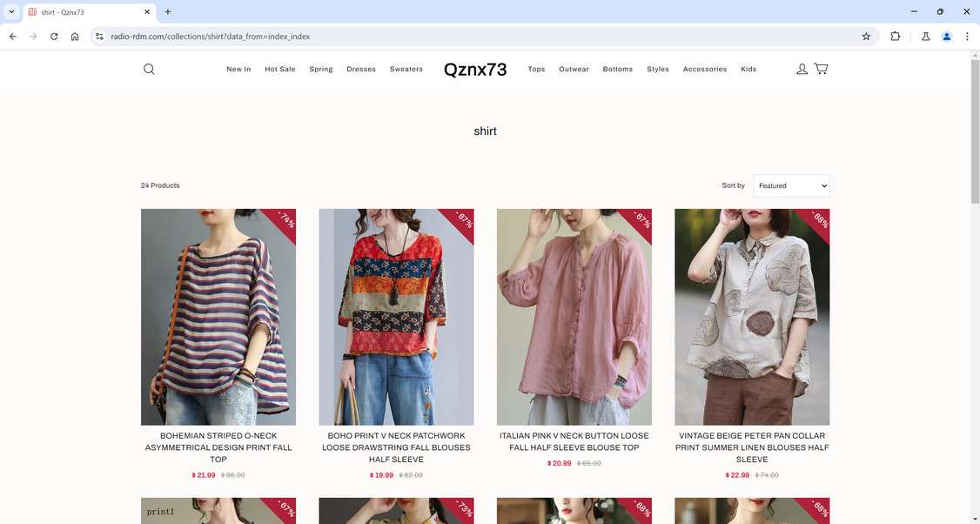Go back with browser back arrow
This screenshot has height=524, width=980.
click(13, 37)
